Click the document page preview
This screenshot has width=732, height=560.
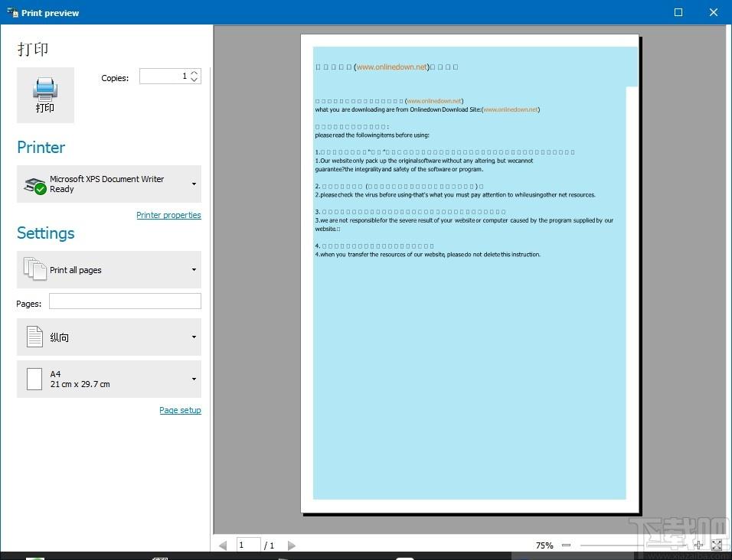coord(469,274)
